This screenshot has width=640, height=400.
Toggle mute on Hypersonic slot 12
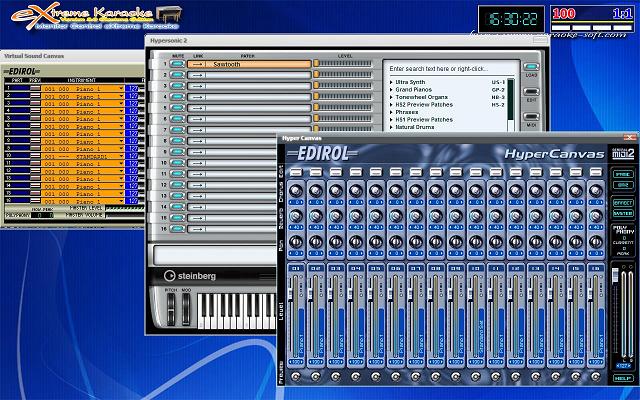(177, 185)
